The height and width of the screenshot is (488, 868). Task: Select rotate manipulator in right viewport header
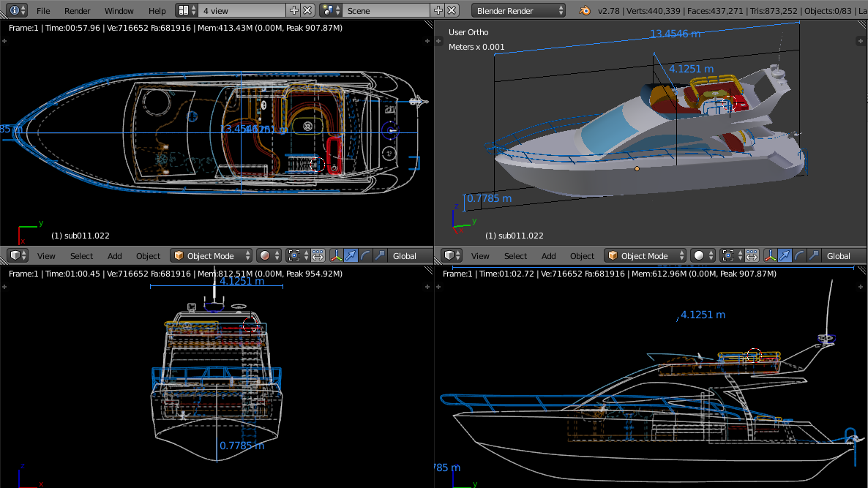[799, 255]
